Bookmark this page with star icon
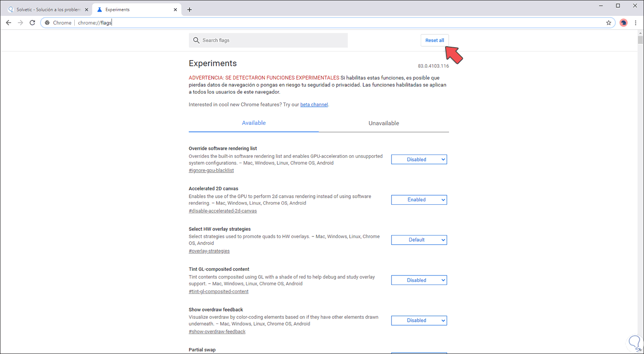The width and height of the screenshot is (644, 354). (x=608, y=23)
